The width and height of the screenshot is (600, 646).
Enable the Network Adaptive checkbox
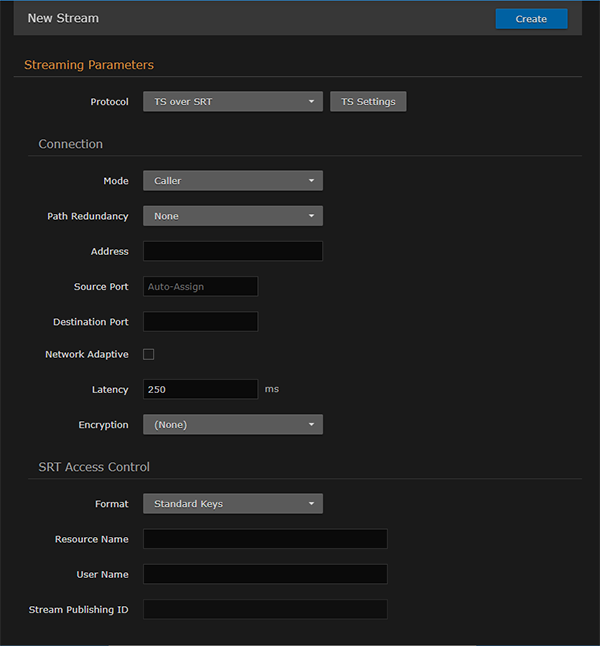(x=149, y=354)
